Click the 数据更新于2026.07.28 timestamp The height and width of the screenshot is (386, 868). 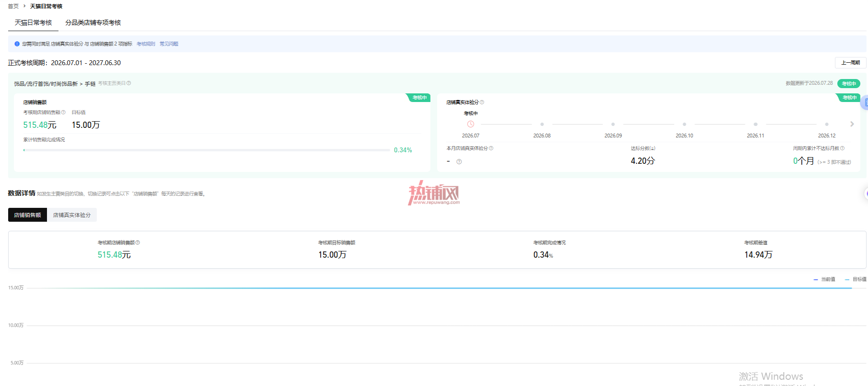[809, 83]
